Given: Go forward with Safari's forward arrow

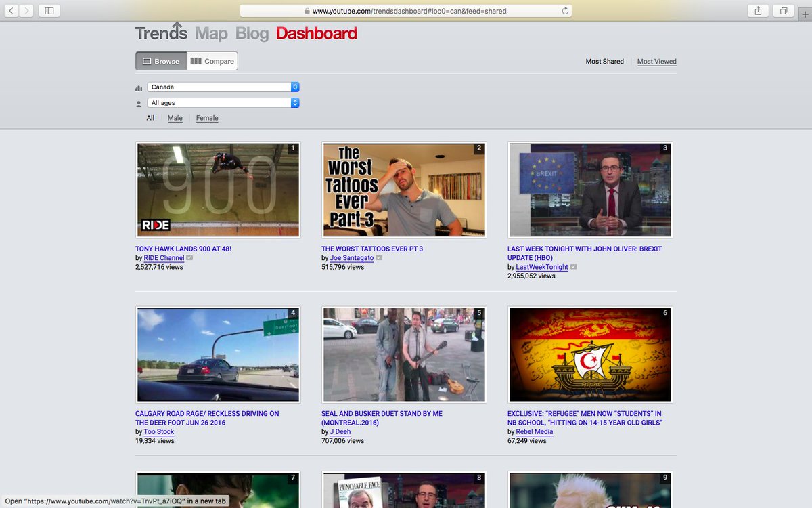Looking at the screenshot, I should pos(26,10).
